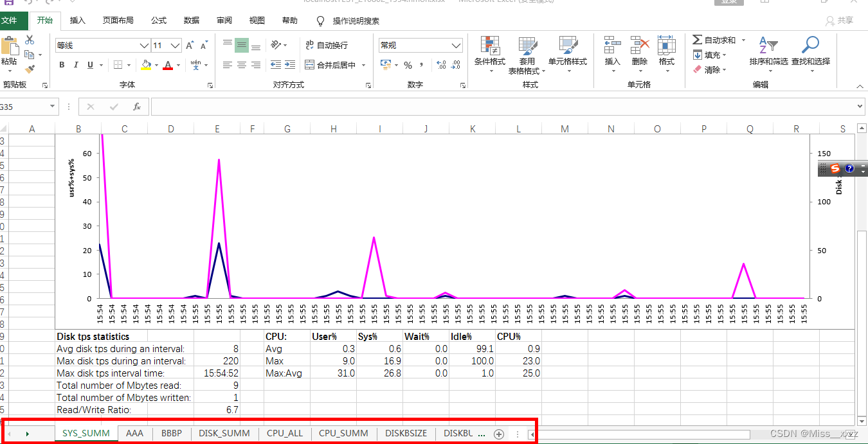Open the CPU_ALL sheet tab
The height and width of the screenshot is (444, 868).
click(x=285, y=434)
